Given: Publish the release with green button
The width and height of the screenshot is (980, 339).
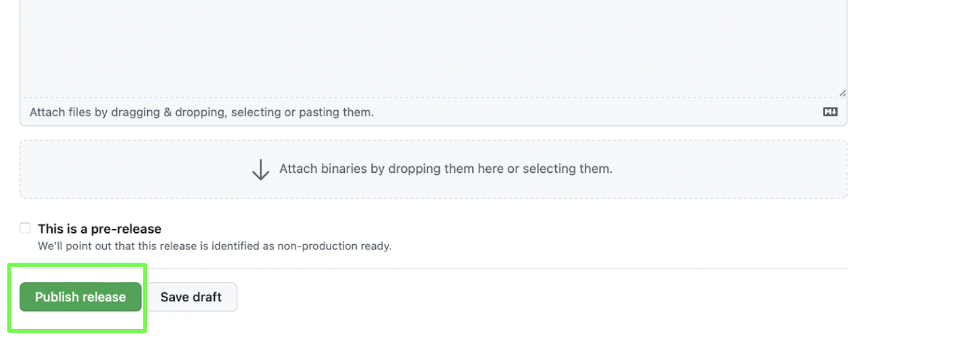Looking at the screenshot, I should click(80, 297).
